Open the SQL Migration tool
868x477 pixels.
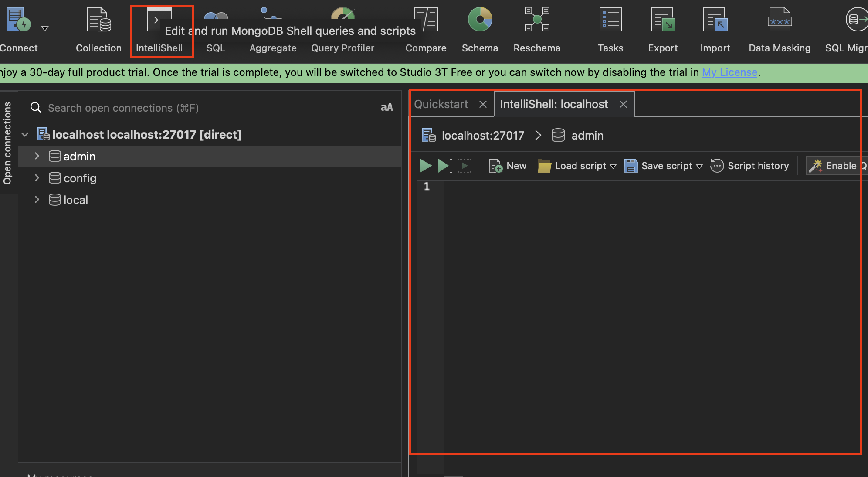(x=846, y=30)
